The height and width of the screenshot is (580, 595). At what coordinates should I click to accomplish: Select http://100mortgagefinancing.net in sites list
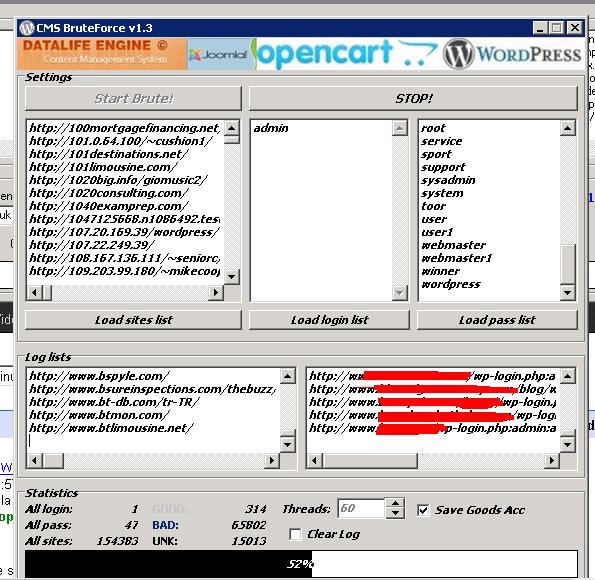click(124, 128)
